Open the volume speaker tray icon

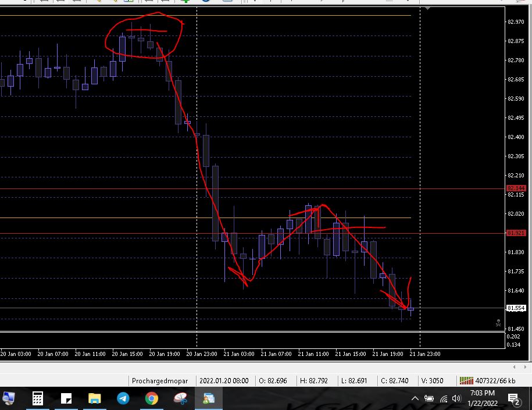(456, 398)
